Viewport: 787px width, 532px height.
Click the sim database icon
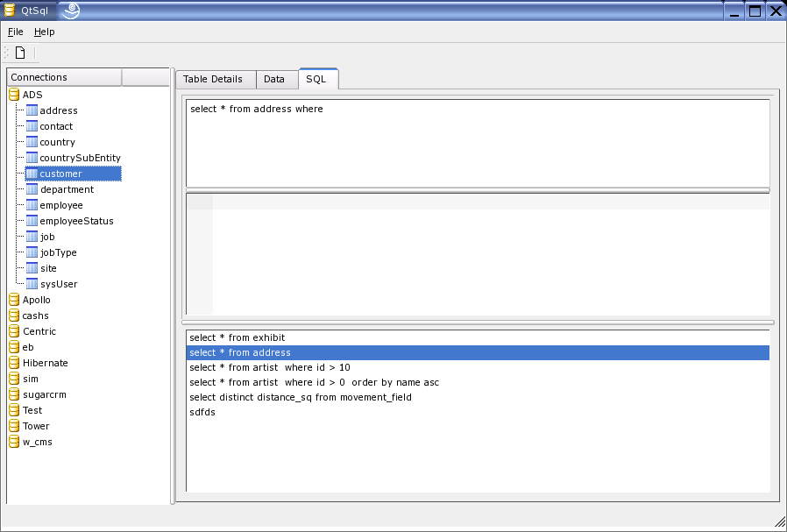(15, 379)
